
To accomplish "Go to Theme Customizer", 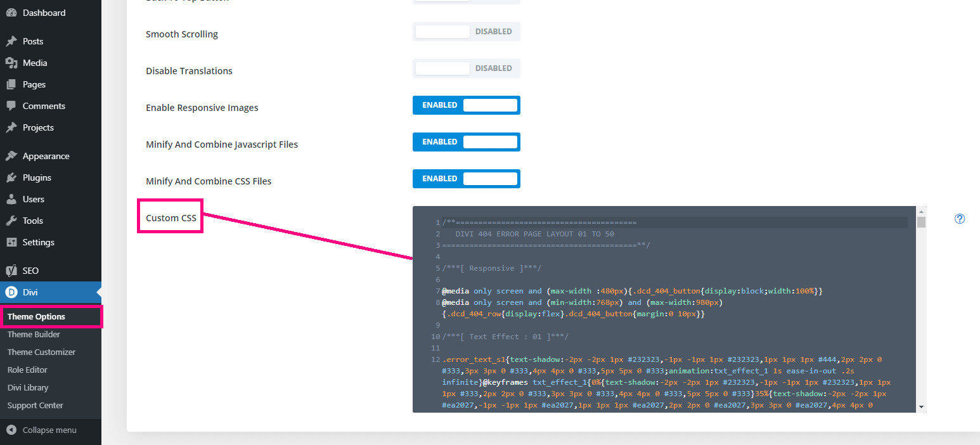I will tap(41, 352).
